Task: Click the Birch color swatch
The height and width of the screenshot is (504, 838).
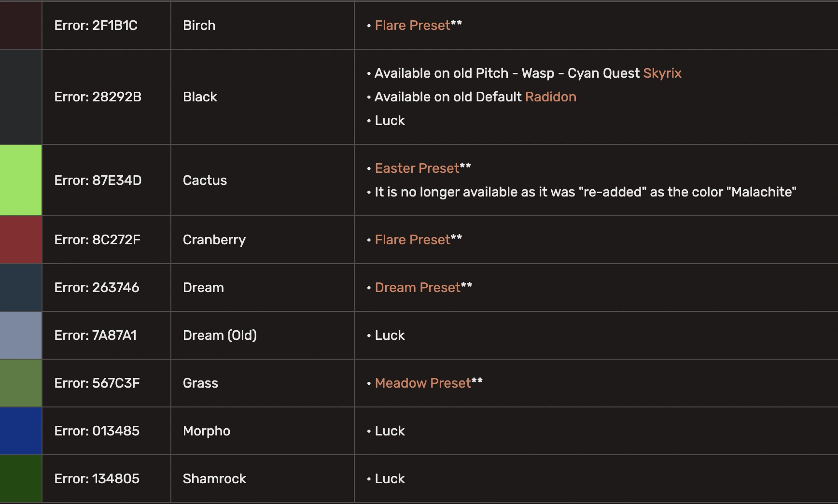Action: 21,26
